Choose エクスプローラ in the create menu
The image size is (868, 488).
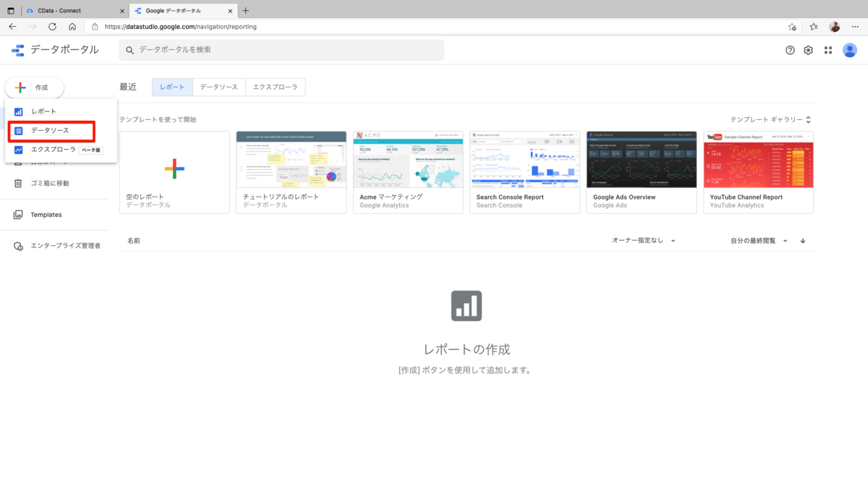(61, 150)
